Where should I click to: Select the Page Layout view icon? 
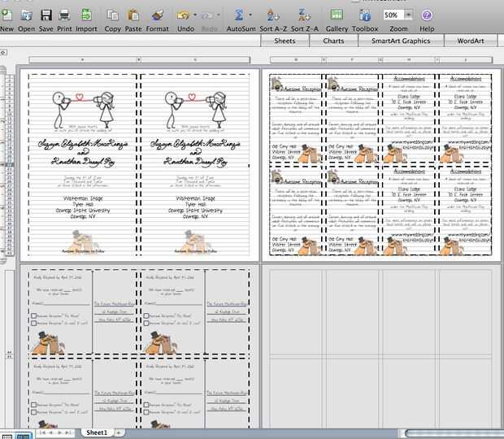(x=23, y=436)
